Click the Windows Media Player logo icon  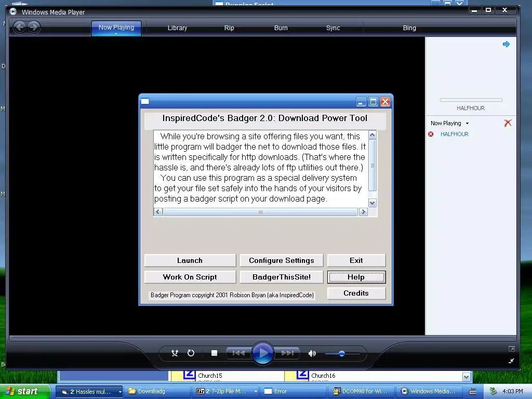click(x=13, y=11)
